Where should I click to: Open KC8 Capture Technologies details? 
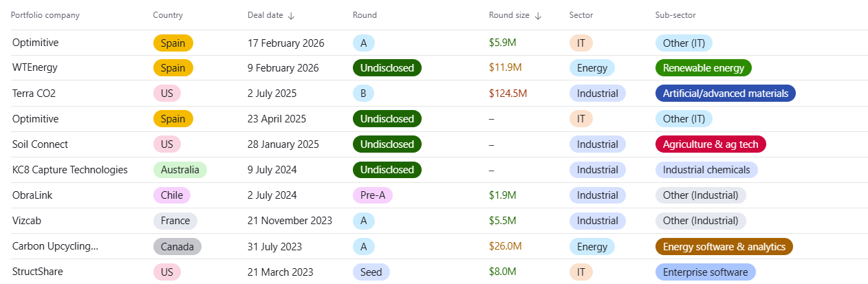[69, 170]
